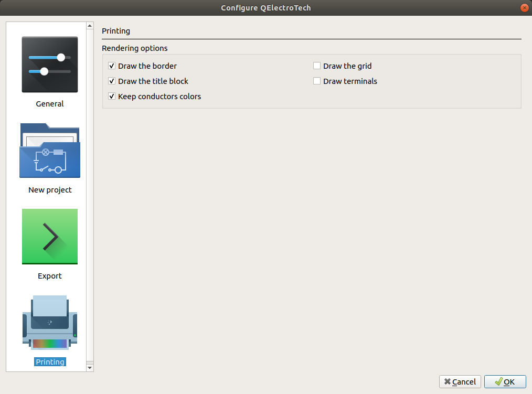Screen dimensions: 532x394
Task: Select the highlighted Printing label
Action: [50, 362]
